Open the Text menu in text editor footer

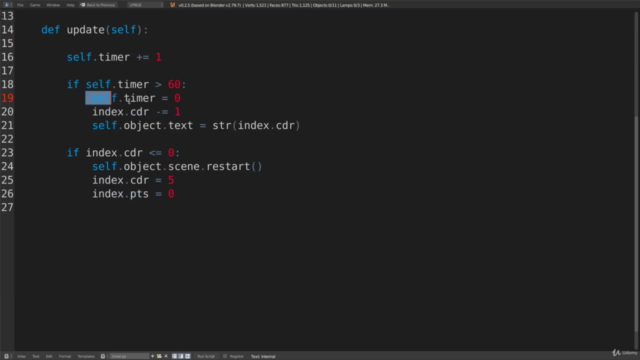[36, 356]
